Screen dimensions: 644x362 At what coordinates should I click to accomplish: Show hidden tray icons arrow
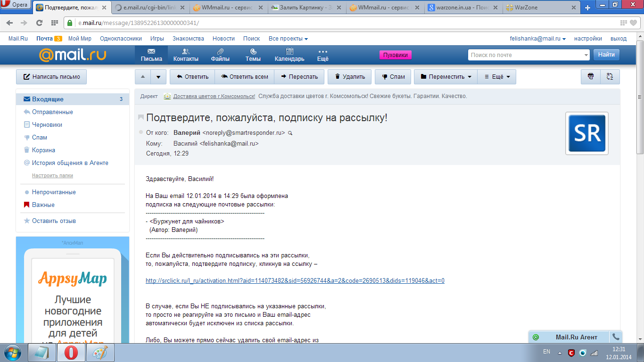point(560,353)
